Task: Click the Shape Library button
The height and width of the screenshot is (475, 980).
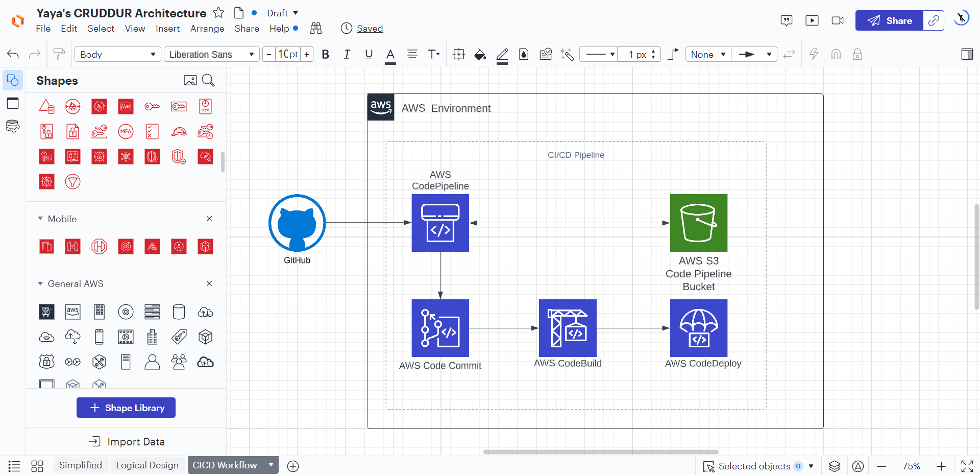Action: pos(126,408)
